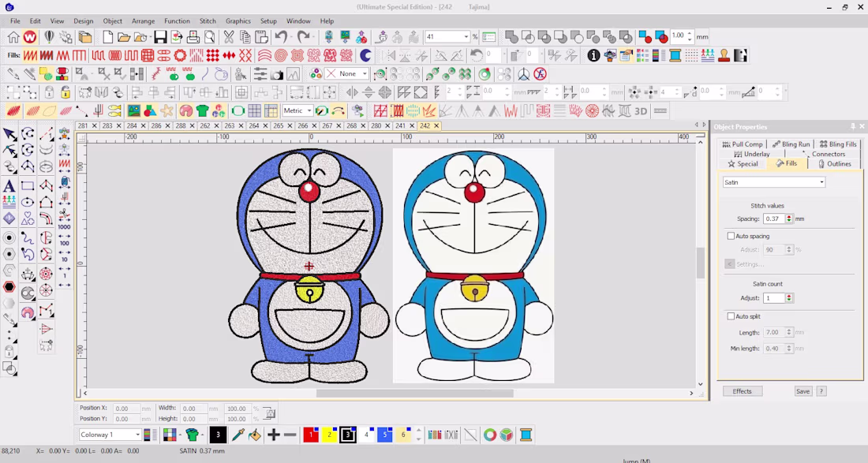Click the red W Wilcom icon
Image resolution: width=868 pixels, height=463 pixels.
(30, 37)
